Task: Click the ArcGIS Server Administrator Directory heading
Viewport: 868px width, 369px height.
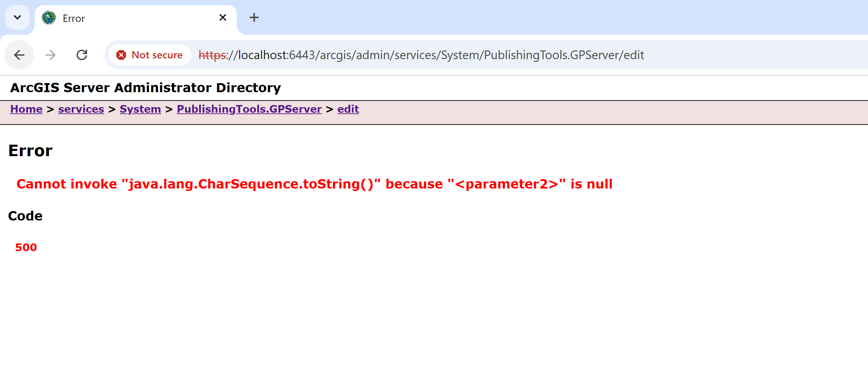Action: pyautogui.click(x=146, y=88)
